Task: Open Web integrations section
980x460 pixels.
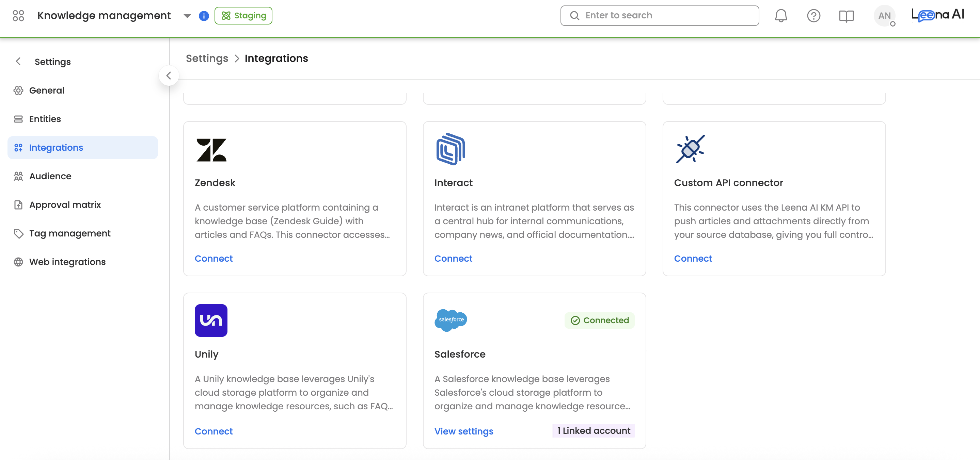Action: tap(67, 262)
